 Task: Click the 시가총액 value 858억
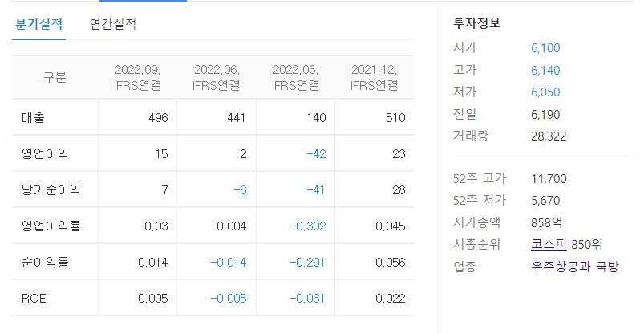point(547,222)
